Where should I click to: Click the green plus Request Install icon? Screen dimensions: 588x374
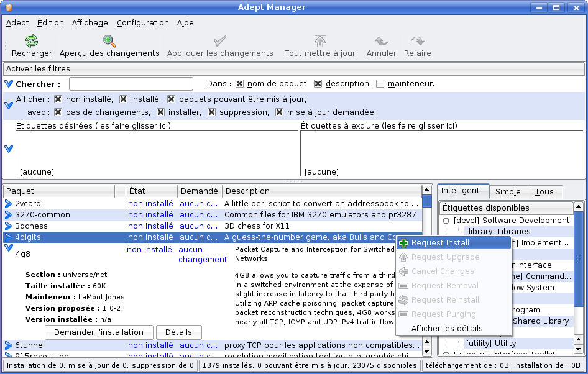click(403, 243)
